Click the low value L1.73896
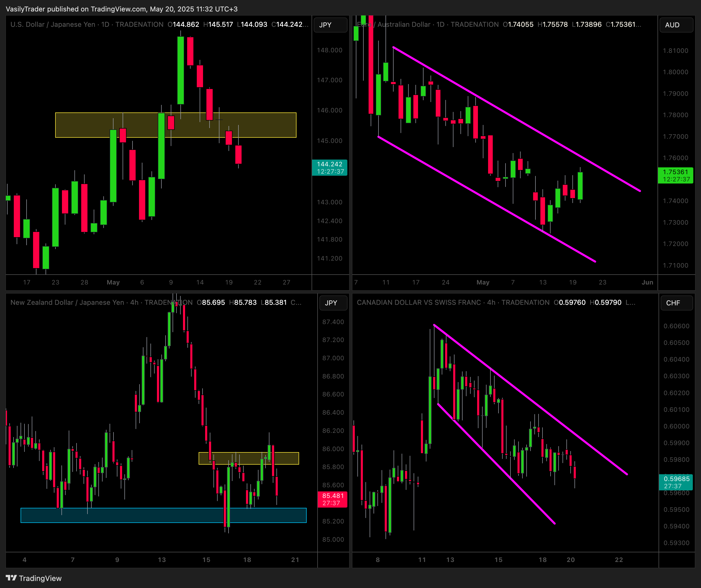Viewport: 701px width, 588px height. coord(587,24)
